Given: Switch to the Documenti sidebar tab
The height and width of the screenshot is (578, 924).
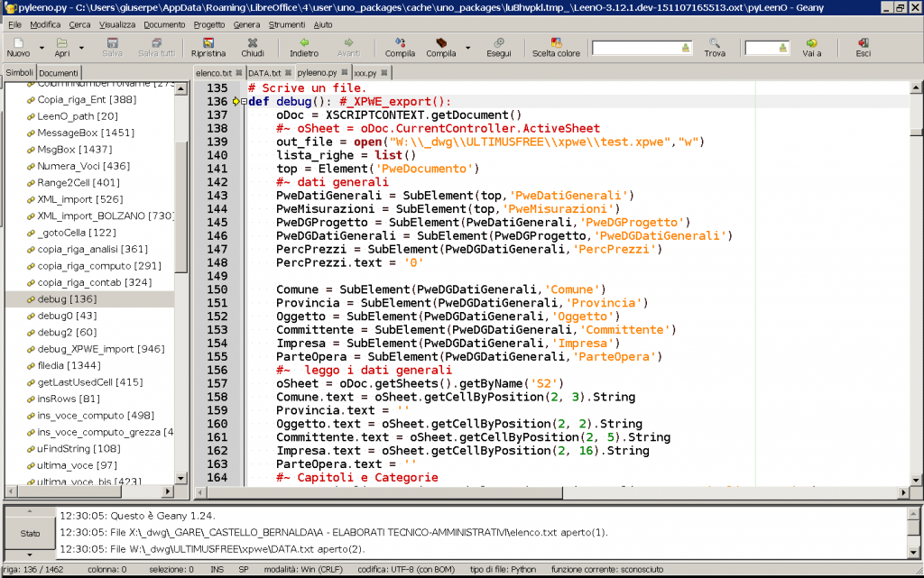Looking at the screenshot, I should (x=59, y=73).
